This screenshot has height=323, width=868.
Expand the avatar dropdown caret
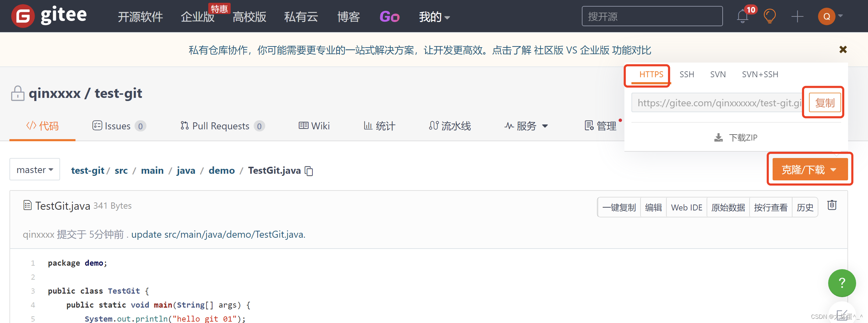(841, 16)
